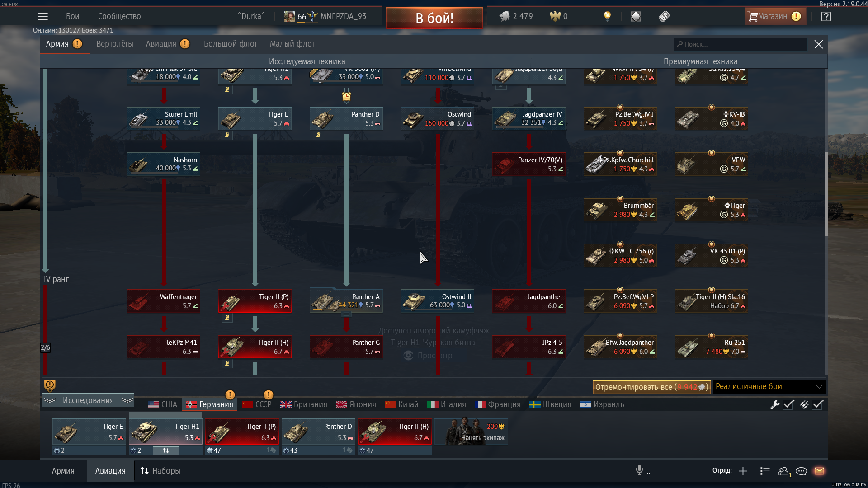Select Tiger II (P) crew slot card

click(x=242, y=432)
